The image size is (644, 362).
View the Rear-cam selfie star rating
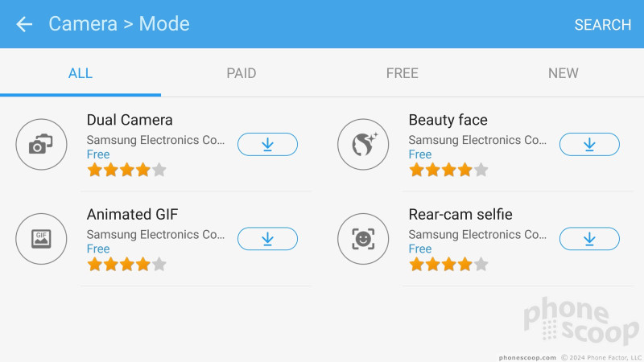(x=448, y=264)
